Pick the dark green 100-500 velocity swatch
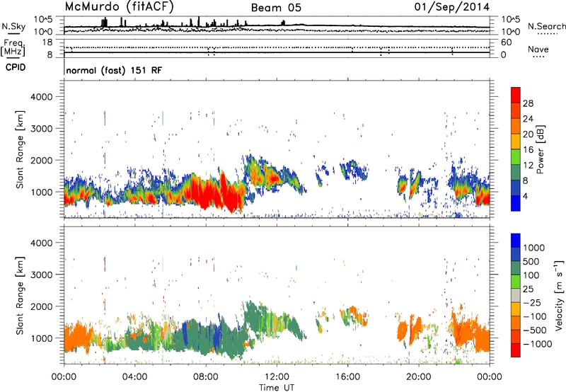Viewport: 566px width, 392px height. (x=516, y=268)
